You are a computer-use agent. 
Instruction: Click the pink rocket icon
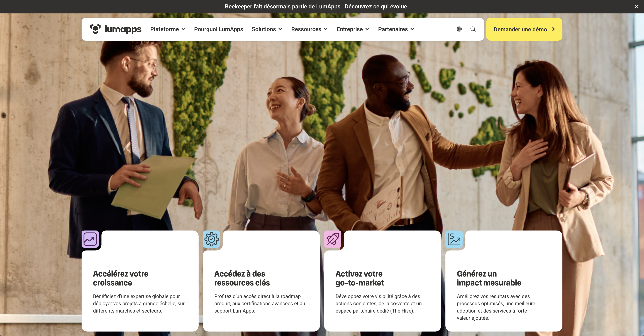pyautogui.click(x=333, y=239)
